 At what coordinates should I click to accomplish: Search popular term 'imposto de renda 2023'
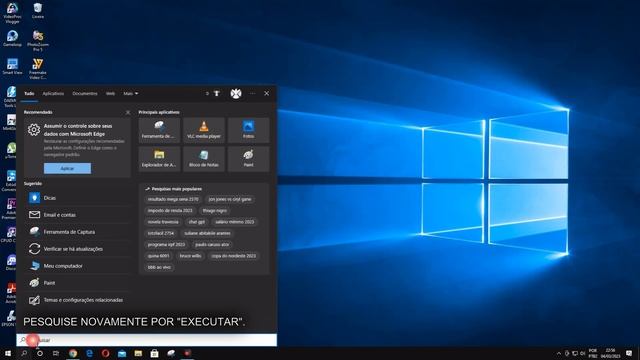tap(170, 211)
